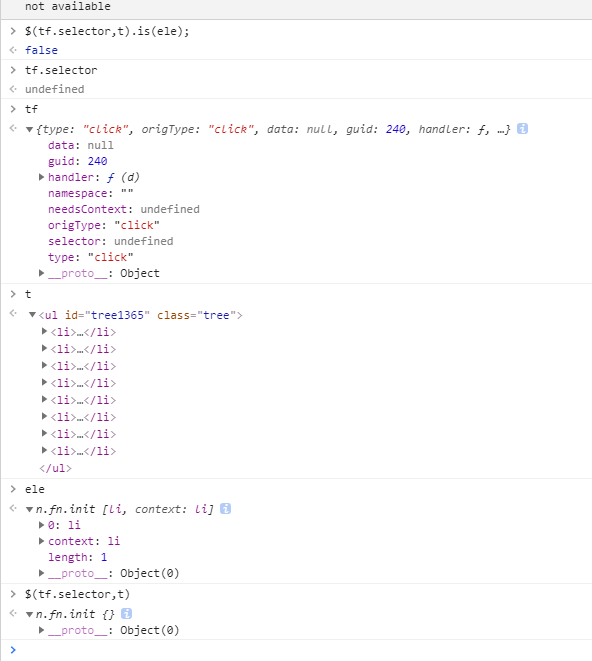
Task: Expand __proto__: Object under the tf object
Action: tap(41, 273)
